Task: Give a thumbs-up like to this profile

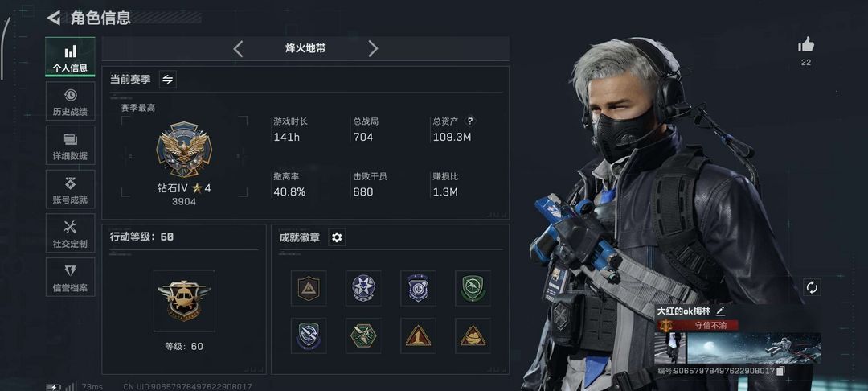Action: [x=806, y=45]
